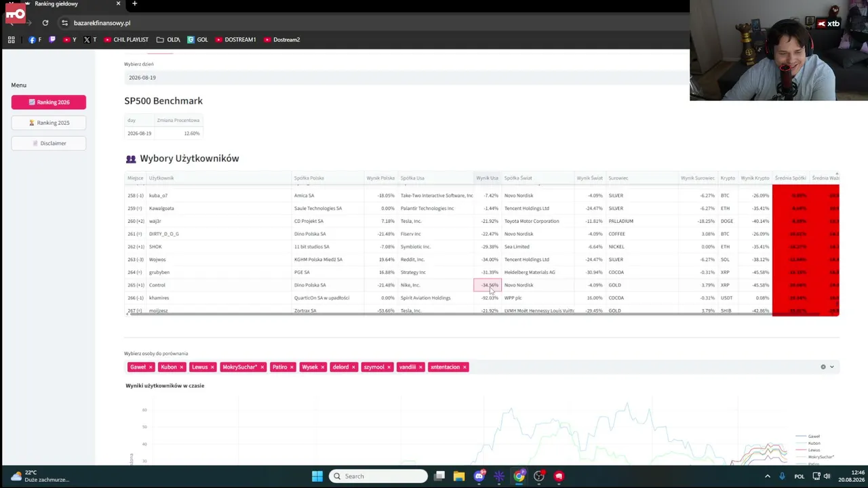Sort by Wynik Usa column header
The width and height of the screenshot is (868, 488).
(x=487, y=178)
